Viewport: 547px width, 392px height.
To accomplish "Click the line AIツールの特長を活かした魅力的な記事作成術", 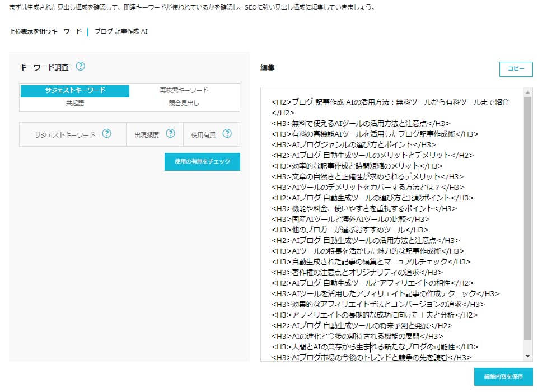I will 368,251.
